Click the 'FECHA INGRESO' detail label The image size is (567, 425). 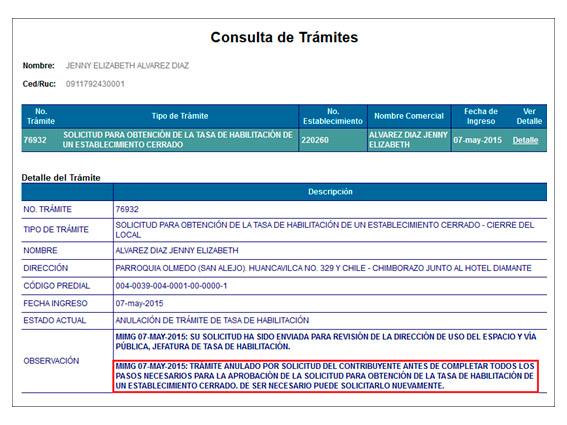(55, 303)
